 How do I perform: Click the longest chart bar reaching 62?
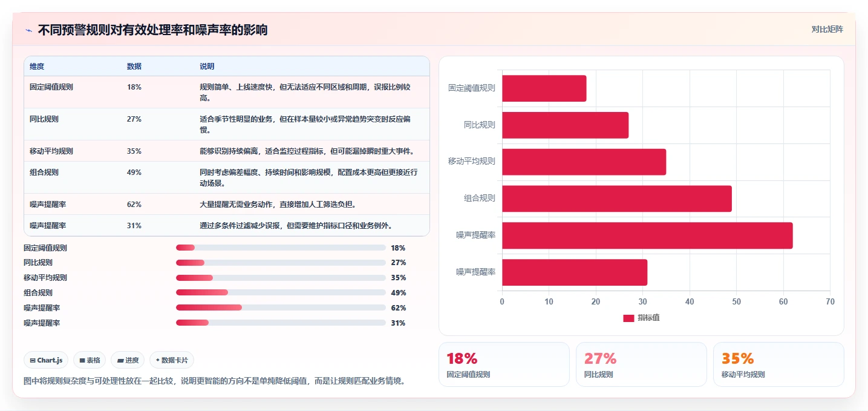[x=647, y=235]
